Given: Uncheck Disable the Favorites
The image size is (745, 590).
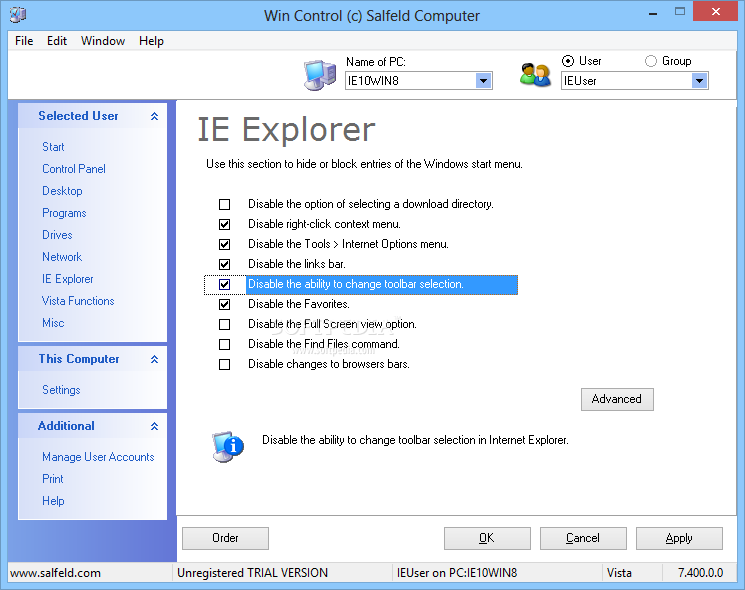Looking at the screenshot, I should pyautogui.click(x=224, y=304).
